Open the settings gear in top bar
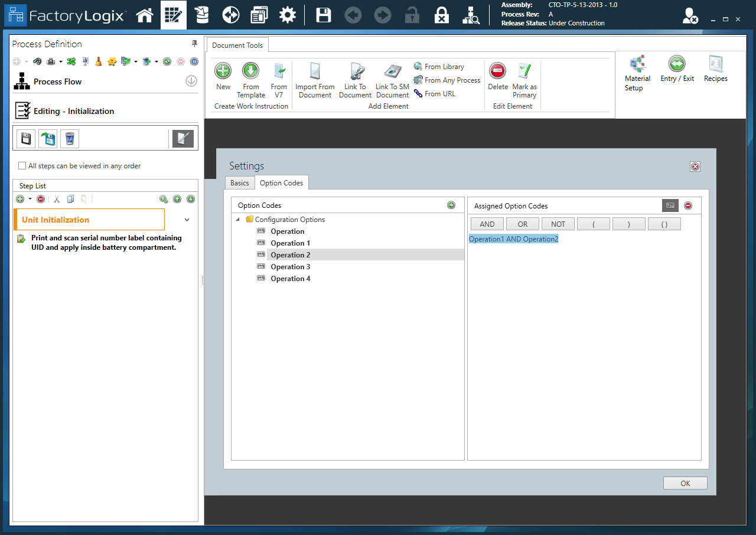Viewport: 756px width, 535px height. click(288, 15)
